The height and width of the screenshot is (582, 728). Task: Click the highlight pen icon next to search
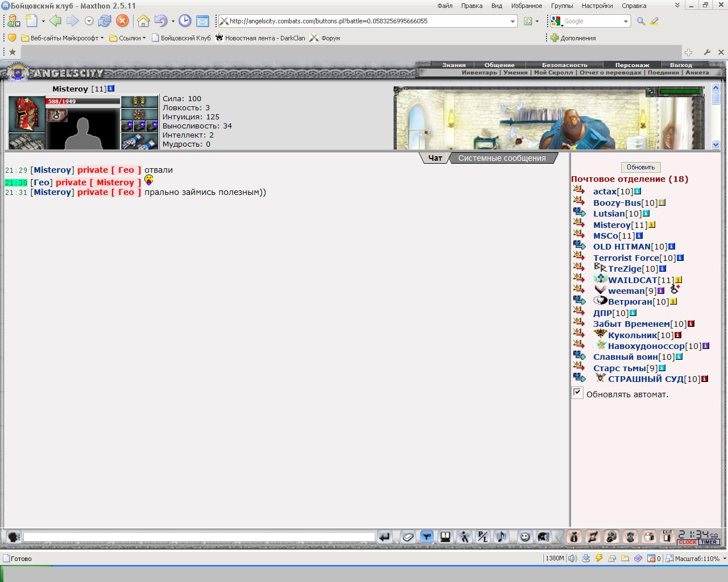pyautogui.click(x=654, y=21)
